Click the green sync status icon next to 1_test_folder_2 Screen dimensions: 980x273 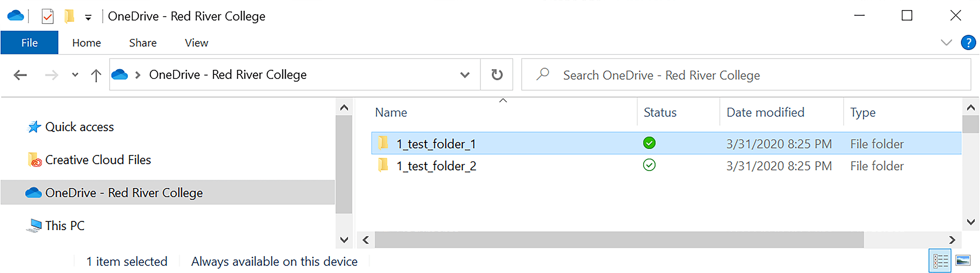(650, 166)
